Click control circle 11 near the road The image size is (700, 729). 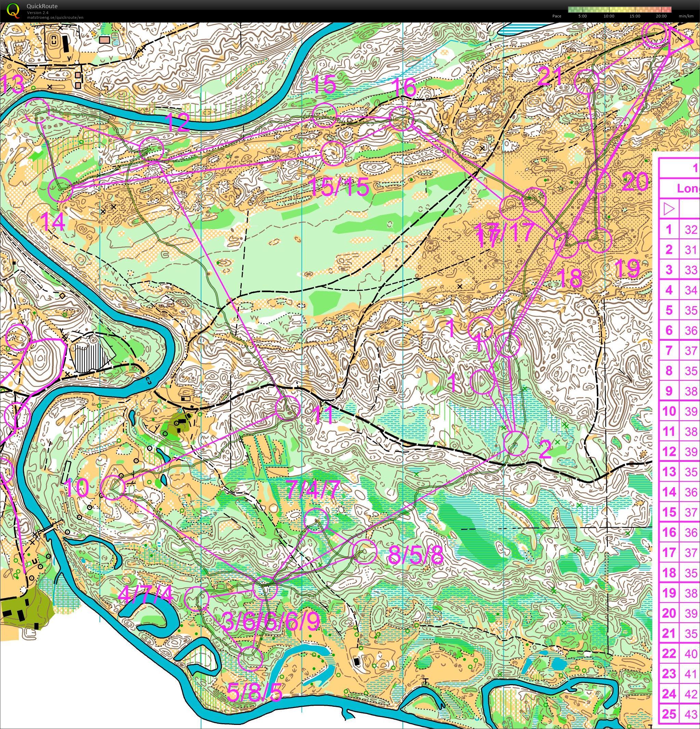(x=288, y=408)
